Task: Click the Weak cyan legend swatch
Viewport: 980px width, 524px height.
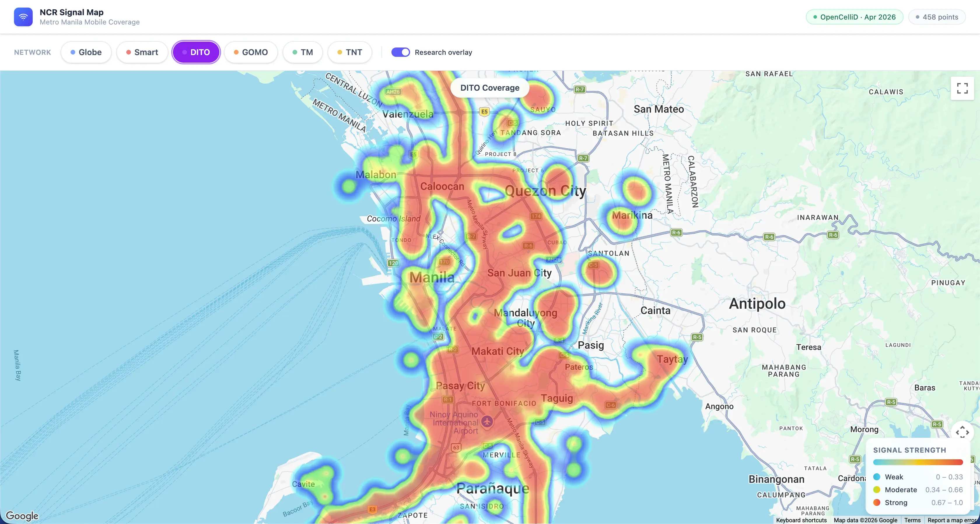Action: [x=877, y=477]
